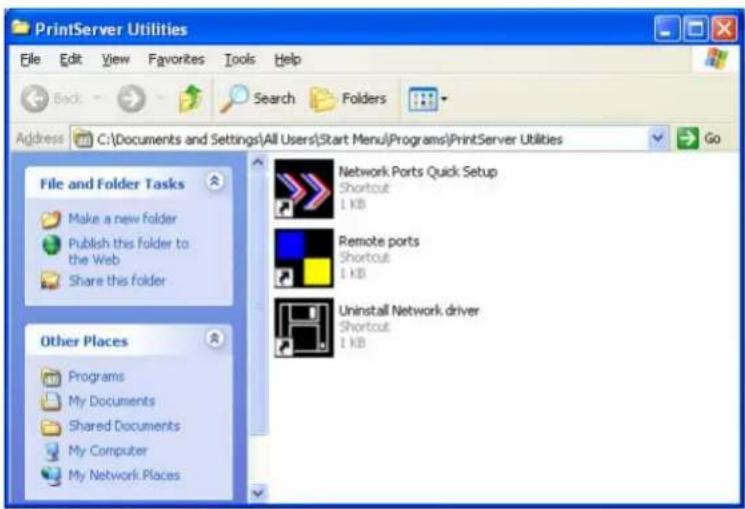Toggle the Folders pane
Screen dimensions: 745x509
click(348, 99)
